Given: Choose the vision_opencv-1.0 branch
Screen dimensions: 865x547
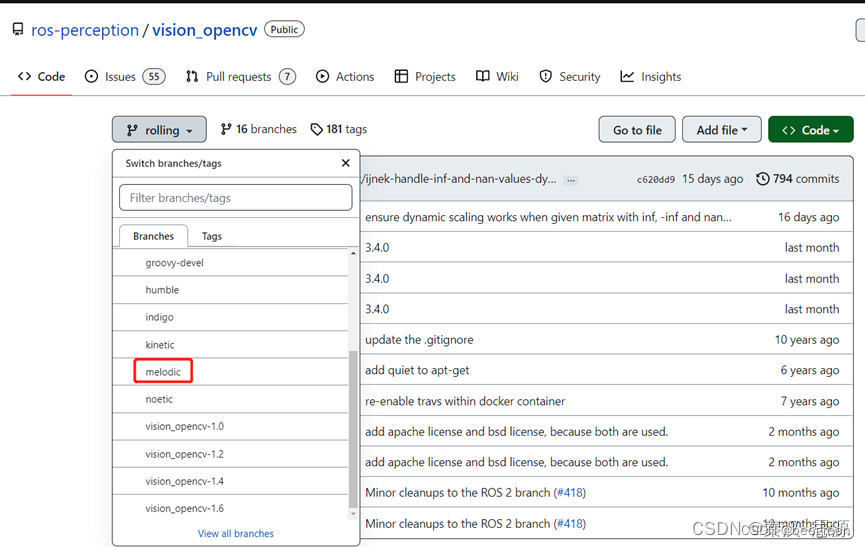Looking at the screenshot, I should [x=230, y=426].
